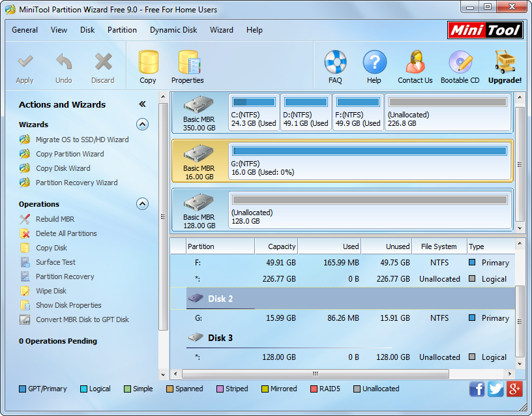The width and height of the screenshot is (532, 416).
Task: Select the Disk 3 header row
Action: (343, 338)
